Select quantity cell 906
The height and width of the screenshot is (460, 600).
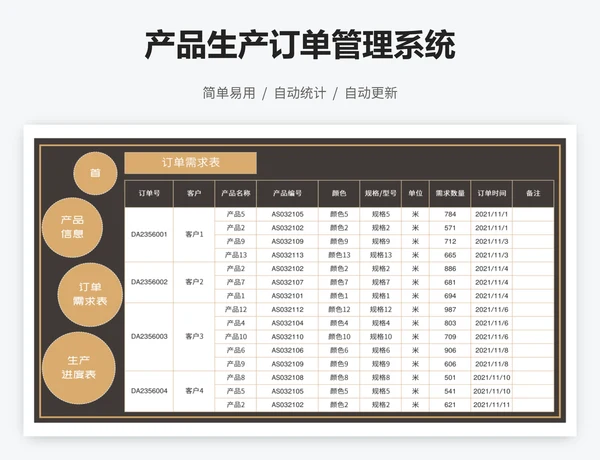pyautogui.click(x=450, y=351)
